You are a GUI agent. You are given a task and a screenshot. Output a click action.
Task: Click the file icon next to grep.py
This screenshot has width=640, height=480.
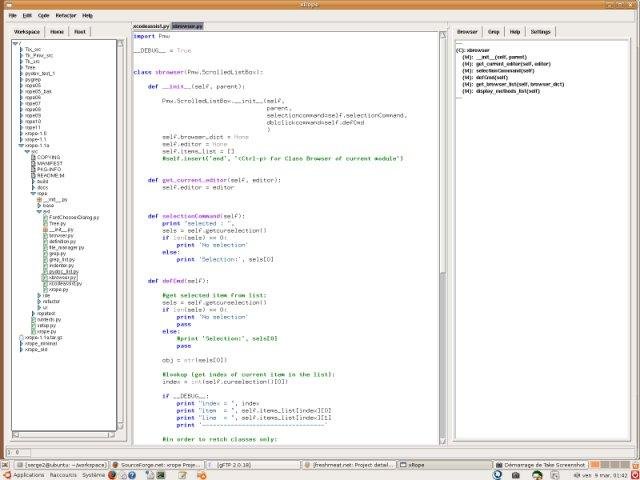43,253
